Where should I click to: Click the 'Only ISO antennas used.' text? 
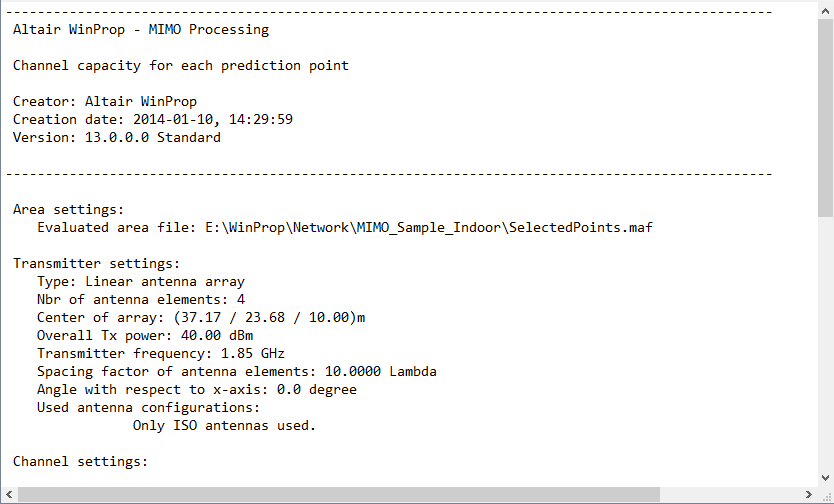point(224,426)
